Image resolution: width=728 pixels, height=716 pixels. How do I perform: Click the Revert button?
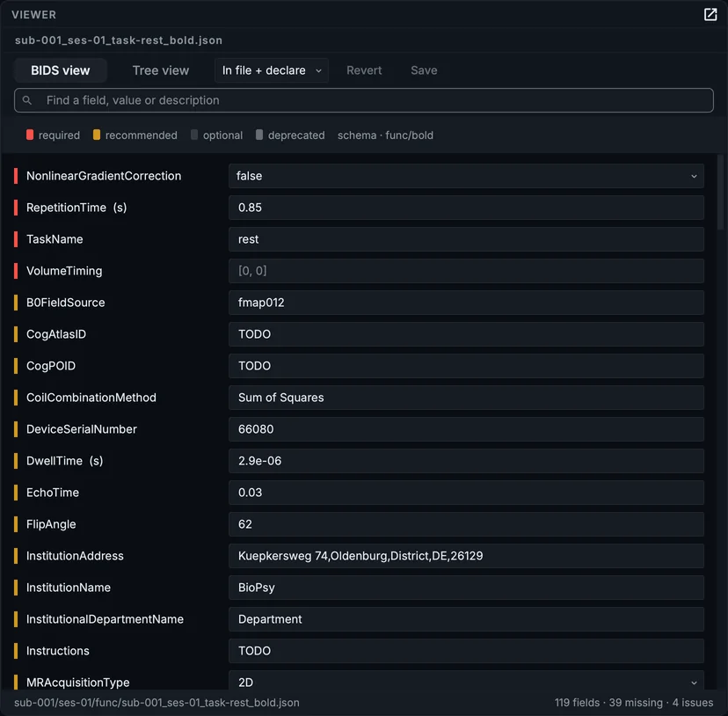(364, 70)
